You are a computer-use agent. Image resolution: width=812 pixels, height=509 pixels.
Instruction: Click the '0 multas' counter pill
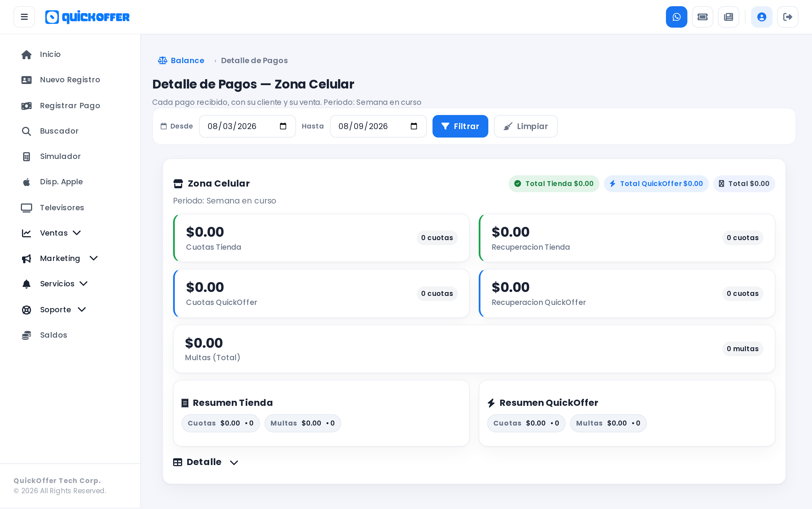(743, 349)
